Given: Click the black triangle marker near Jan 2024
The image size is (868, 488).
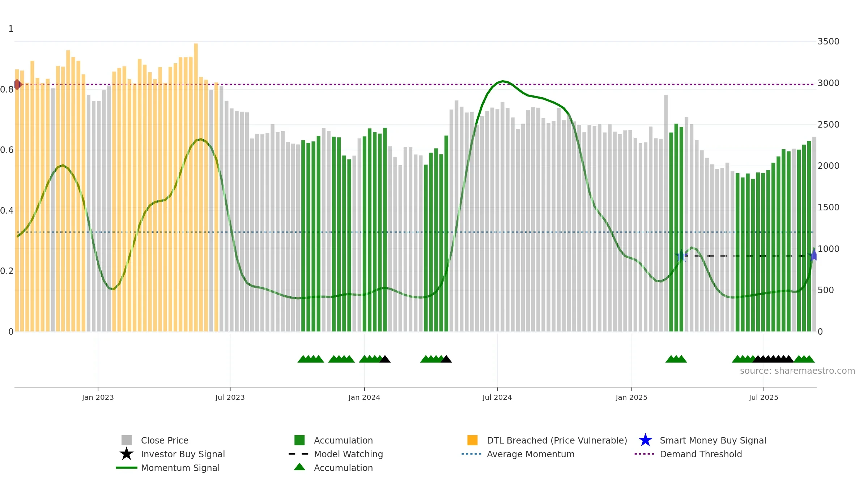Looking at the screenshot, I should tap(385, 359).
